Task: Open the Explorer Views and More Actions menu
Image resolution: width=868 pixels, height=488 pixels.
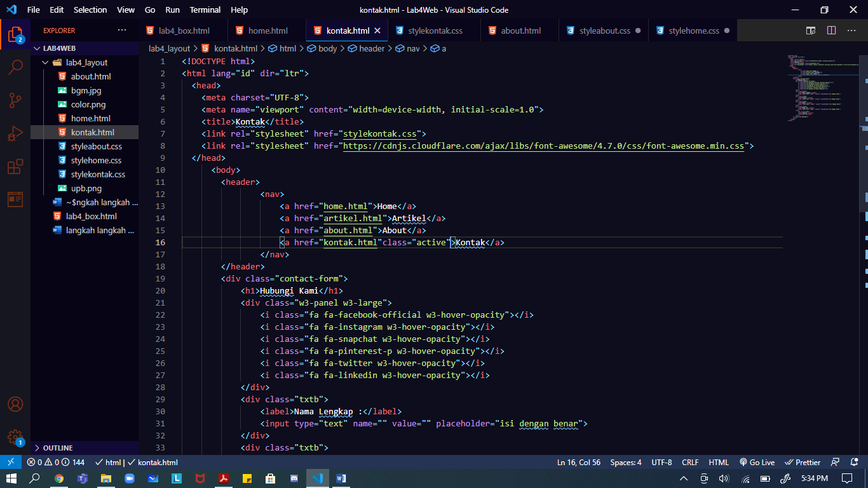Action: (123, 30)
